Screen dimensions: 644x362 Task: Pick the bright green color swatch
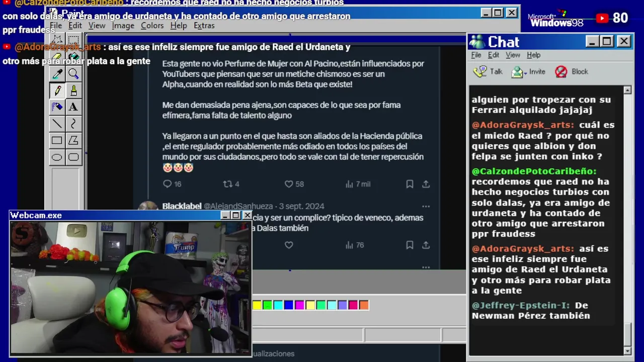[268, 305]
